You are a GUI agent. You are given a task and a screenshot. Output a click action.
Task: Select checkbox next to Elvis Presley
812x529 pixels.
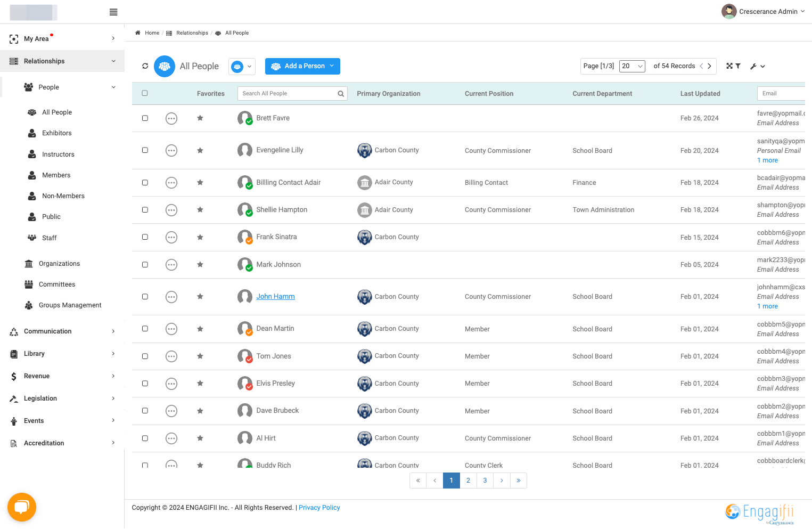[145, 384]
